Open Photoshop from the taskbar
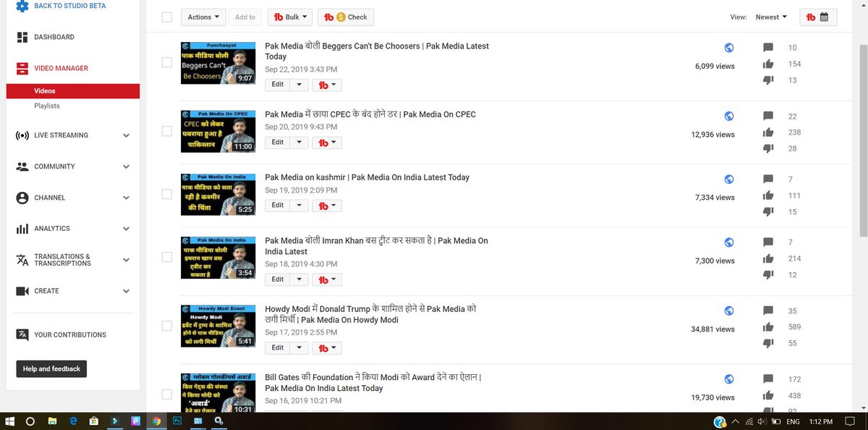 coord(177,421)
